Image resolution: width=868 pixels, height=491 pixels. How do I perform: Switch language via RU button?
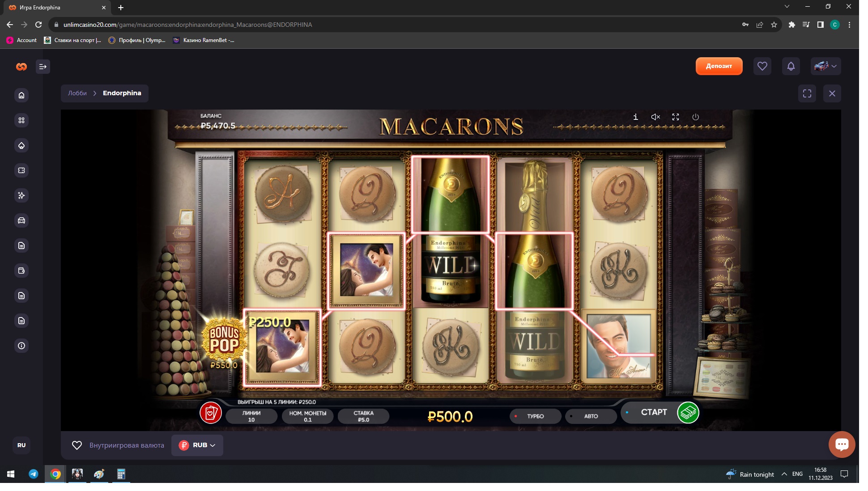(x=21, y=445)
